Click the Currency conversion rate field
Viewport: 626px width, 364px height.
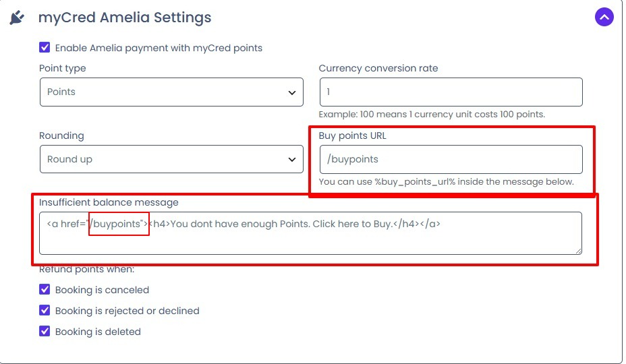[x=451, y=92]
